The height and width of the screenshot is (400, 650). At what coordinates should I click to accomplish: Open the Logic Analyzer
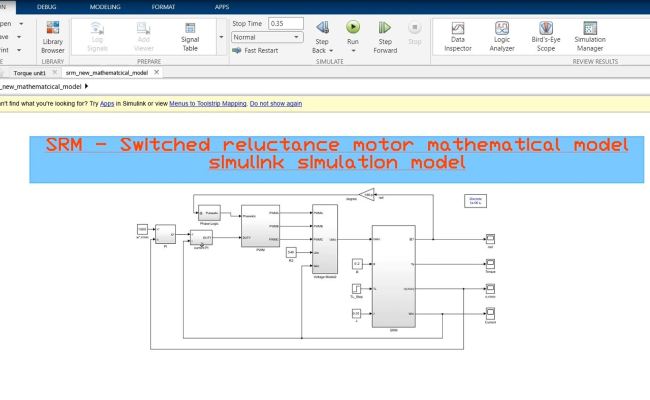(x=502, y=36)
